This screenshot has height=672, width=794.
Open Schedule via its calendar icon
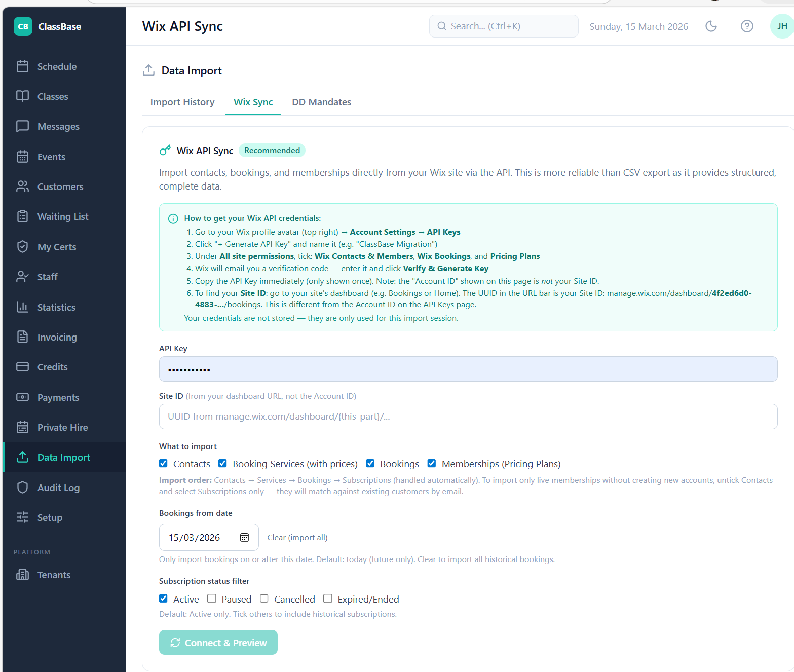tap(22, 66)
